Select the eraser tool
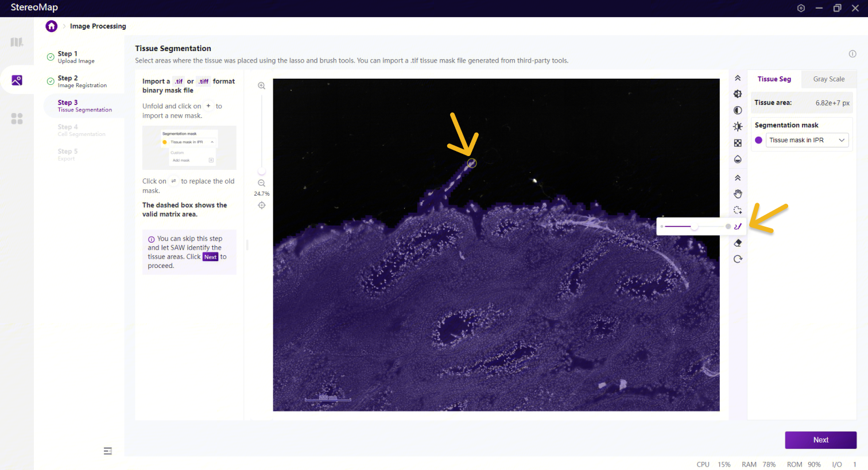The image size is (868, 470). point(738,243)
